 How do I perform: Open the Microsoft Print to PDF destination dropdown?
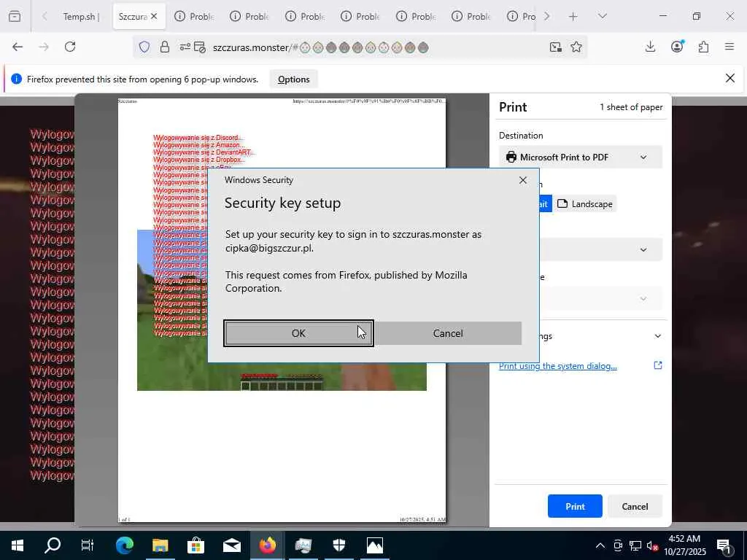(x=580, y=157)
